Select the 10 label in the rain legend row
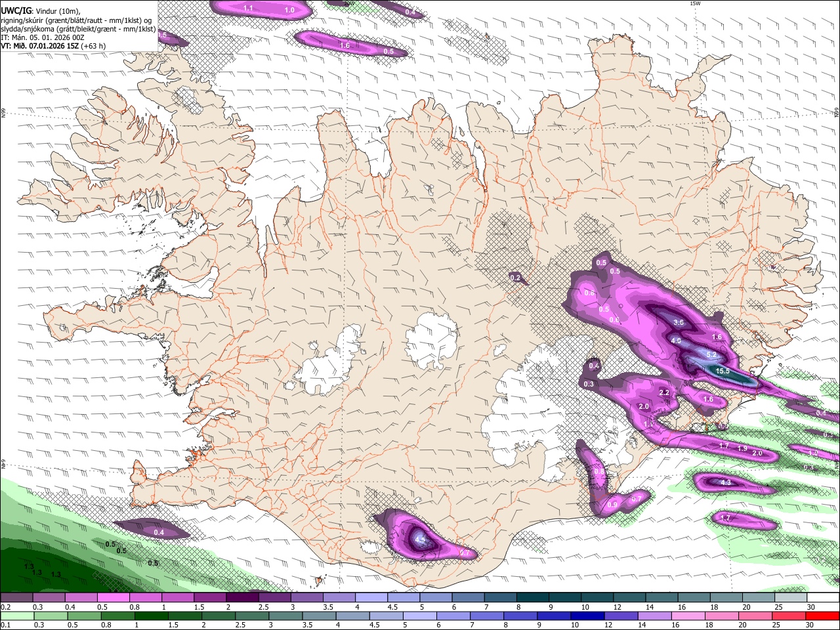Screen dimensions: 840x630 575,625
